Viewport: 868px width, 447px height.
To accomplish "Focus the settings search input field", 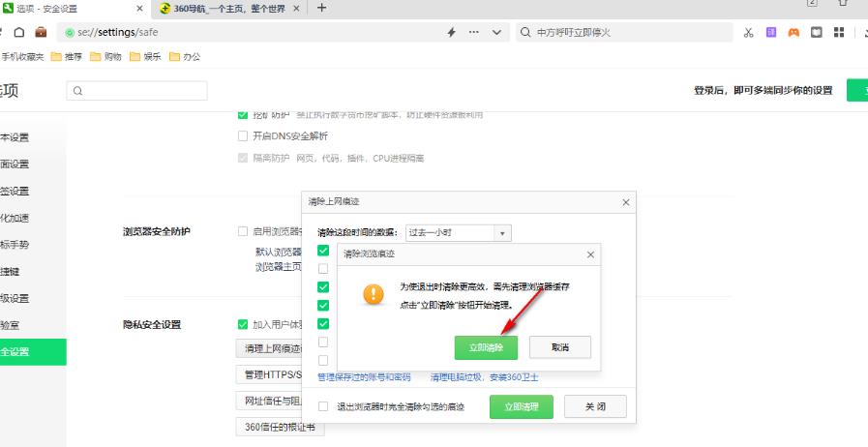I will pyautogui.click(x=136, y=91).
